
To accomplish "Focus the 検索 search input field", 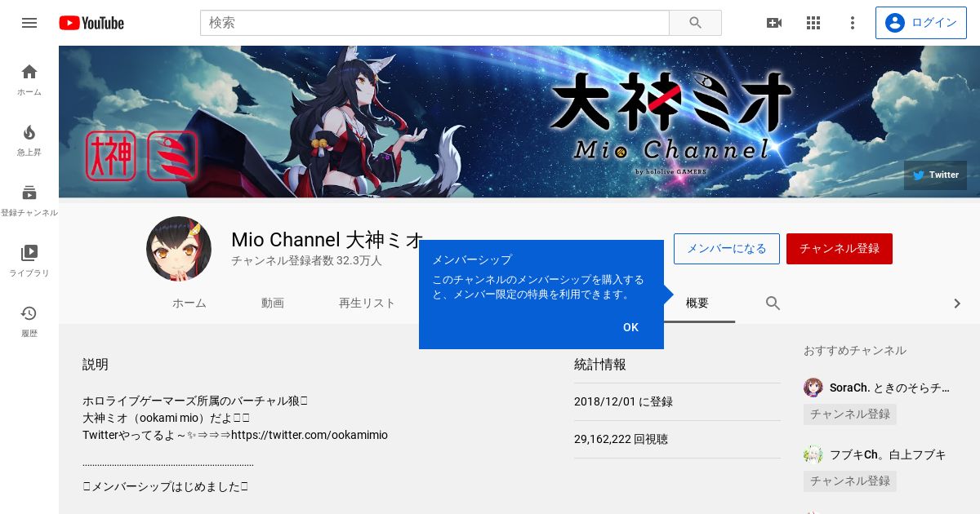I will click(x=434, y=23).
